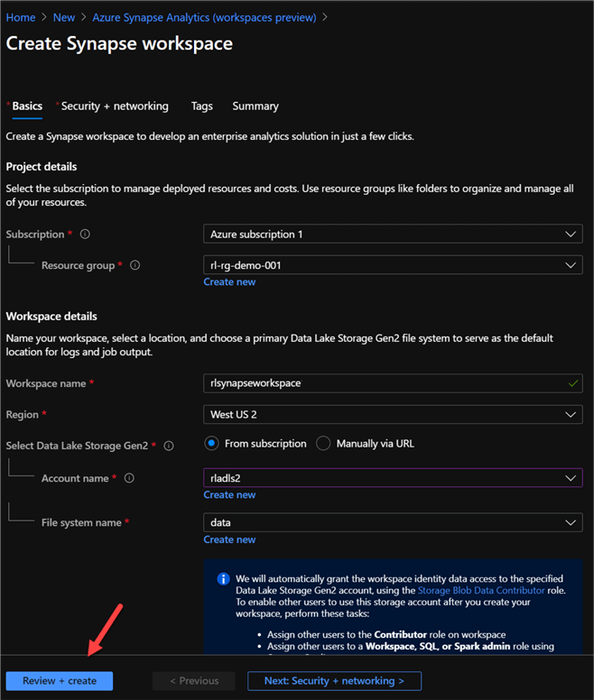Click Create new under Resource group
This screenshot has height=700, width=594.
point(229,281)
